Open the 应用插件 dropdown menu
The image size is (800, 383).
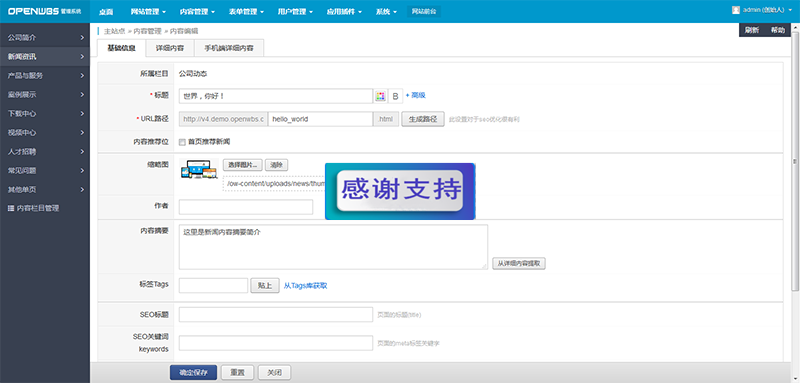(344, 11)
